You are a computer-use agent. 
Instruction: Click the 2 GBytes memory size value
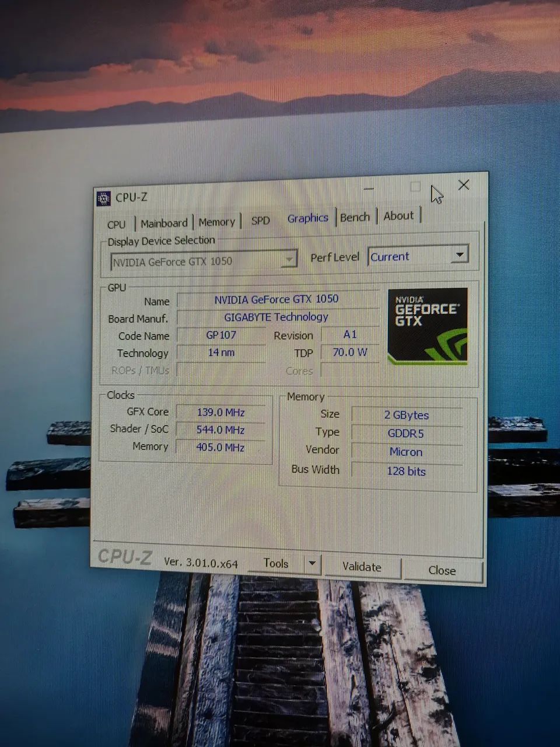[407, 415]
